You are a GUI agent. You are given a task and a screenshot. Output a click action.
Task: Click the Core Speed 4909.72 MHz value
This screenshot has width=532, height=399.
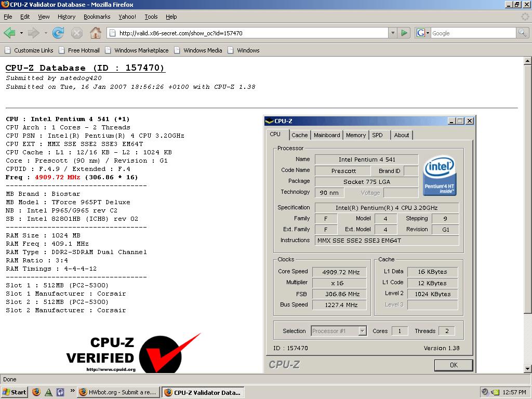(x=340, y=272)
